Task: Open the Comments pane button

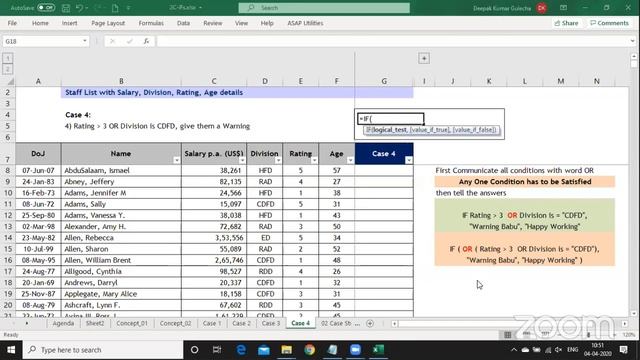Action: pos(609,23)
